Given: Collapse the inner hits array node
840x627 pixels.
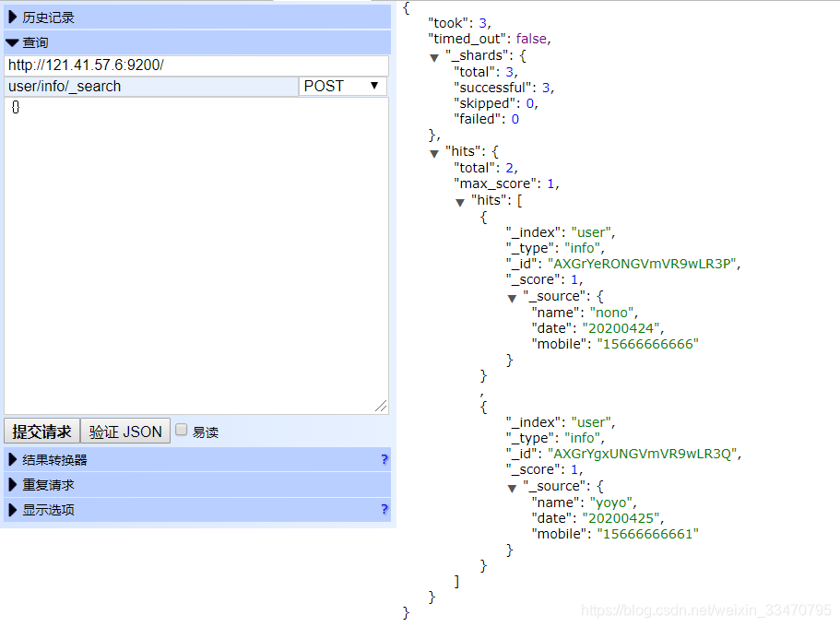Looking at the screenshot, I should pyautogui.click(x=460, y=200).
